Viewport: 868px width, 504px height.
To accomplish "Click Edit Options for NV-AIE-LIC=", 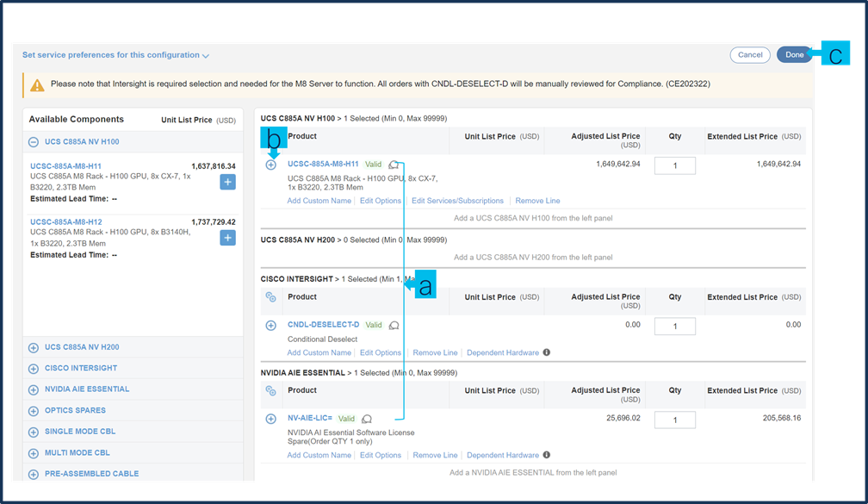I will [381, 455].
